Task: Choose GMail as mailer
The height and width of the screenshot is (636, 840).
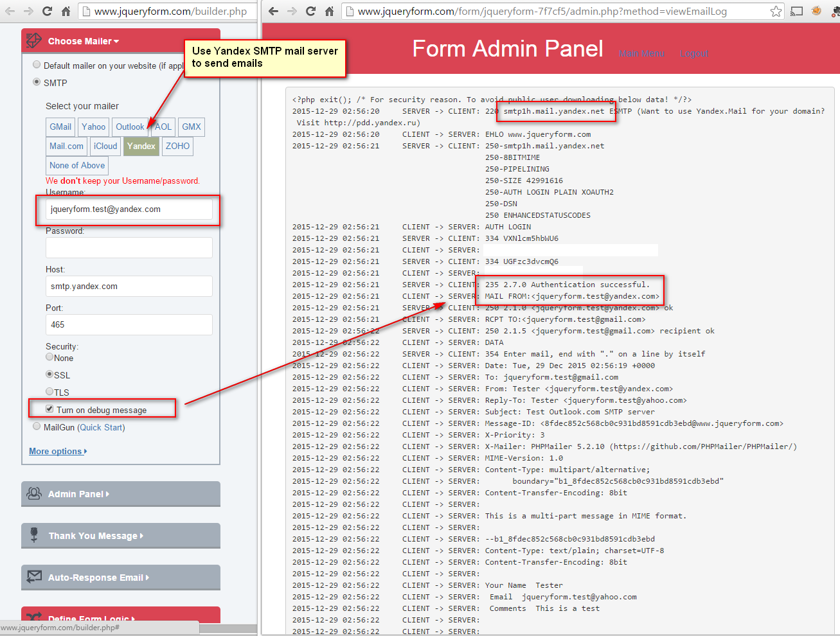Action: click(60, 127)
